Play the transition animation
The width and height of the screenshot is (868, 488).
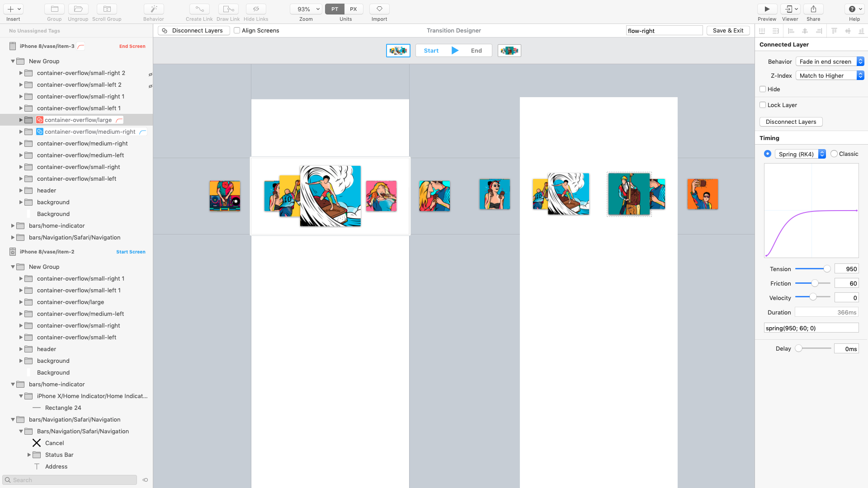click(455, 51)
